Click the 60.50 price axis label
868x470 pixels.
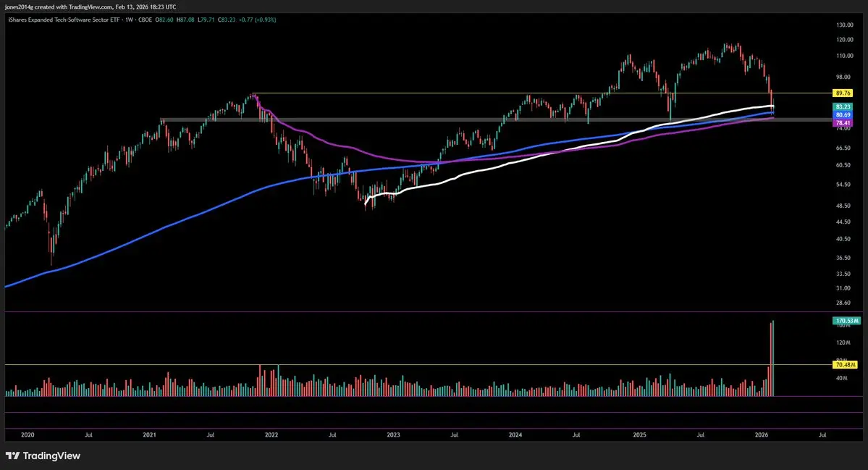pyautogui.click(x=843, y=165)
